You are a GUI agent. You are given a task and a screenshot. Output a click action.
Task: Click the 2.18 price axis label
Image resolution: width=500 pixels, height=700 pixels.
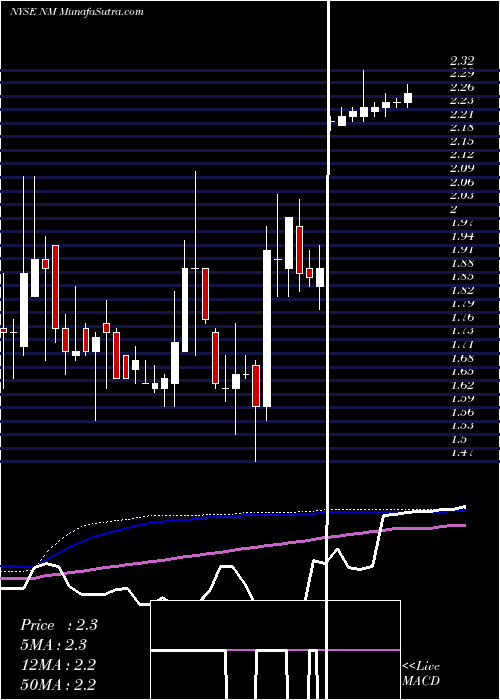click(462, 128)
